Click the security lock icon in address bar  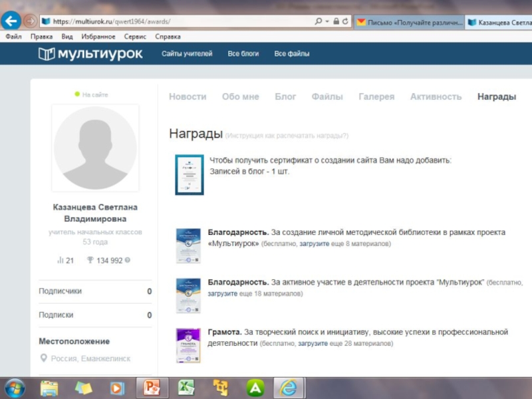click(x=336, y=21)
